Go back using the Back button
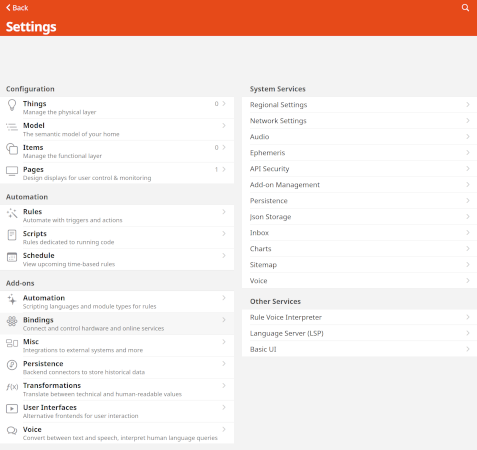 click(17, 8)
